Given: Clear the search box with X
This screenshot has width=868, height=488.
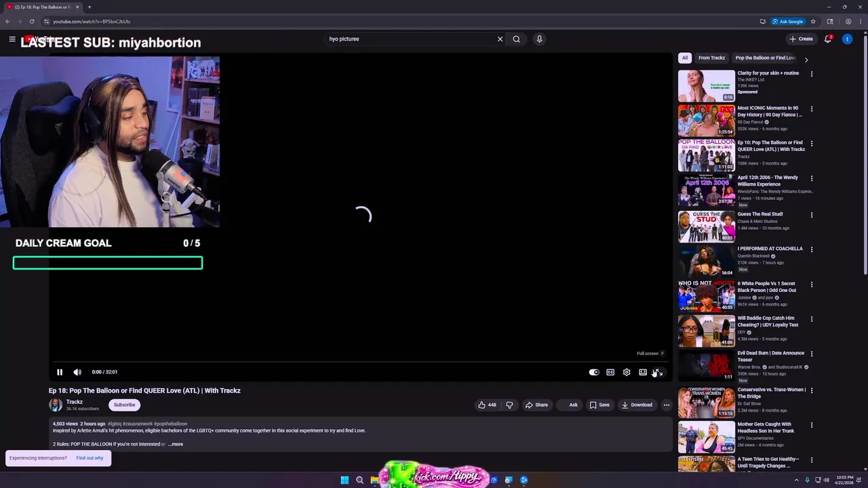Looking at the screenshot, I should (500, 39).
